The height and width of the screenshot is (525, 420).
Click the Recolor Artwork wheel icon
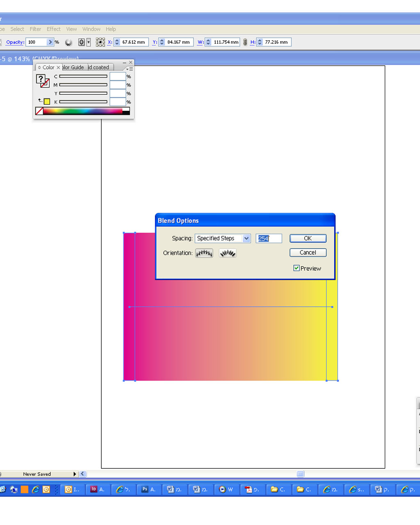tap(68, 42)
